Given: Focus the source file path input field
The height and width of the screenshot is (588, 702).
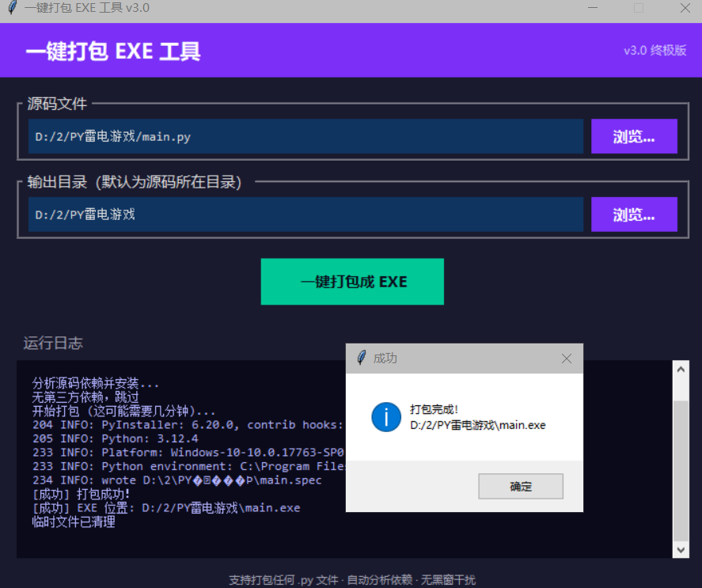Looking at the screenshot, I should [x=305, y=136].
